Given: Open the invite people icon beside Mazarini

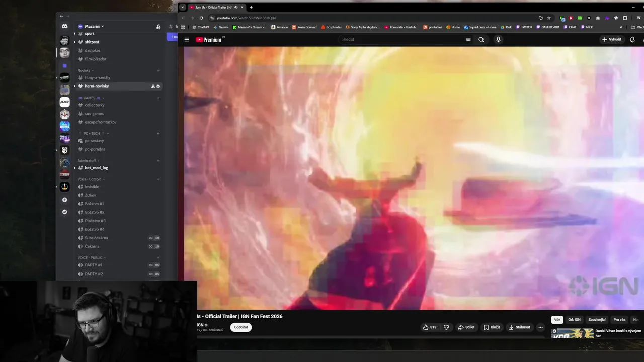Looking at the screenshot, I should pyautogui.click(x=158, y=26).
